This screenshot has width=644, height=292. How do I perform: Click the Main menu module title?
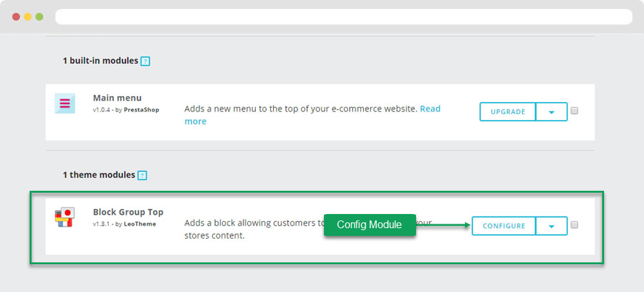117,98
